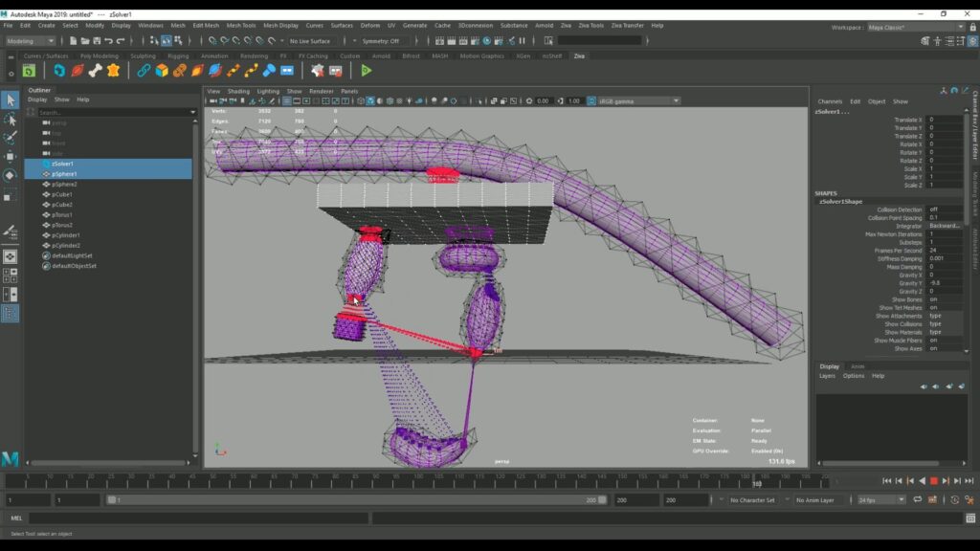Click the Ziva bone icon
The width and height of the screenshot is (980, 551).
click(95, 71)
